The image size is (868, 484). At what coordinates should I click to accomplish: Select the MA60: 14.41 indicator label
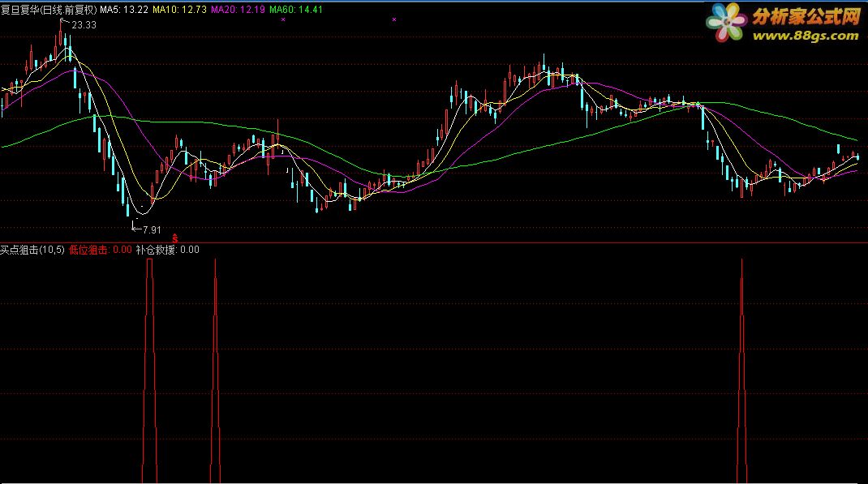coord(296,10)
